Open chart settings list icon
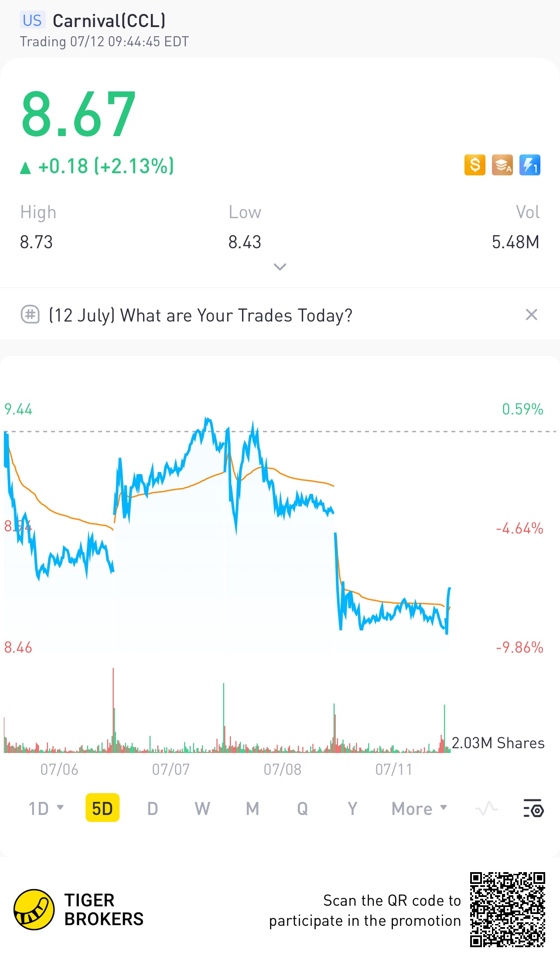560x962 pixels. pyautogui.click(x=533, y=808)
